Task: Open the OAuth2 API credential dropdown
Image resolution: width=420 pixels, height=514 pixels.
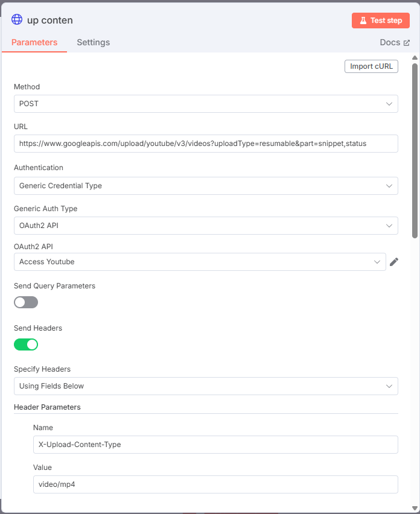Action: pyautogui.click(x=200, y=262)
